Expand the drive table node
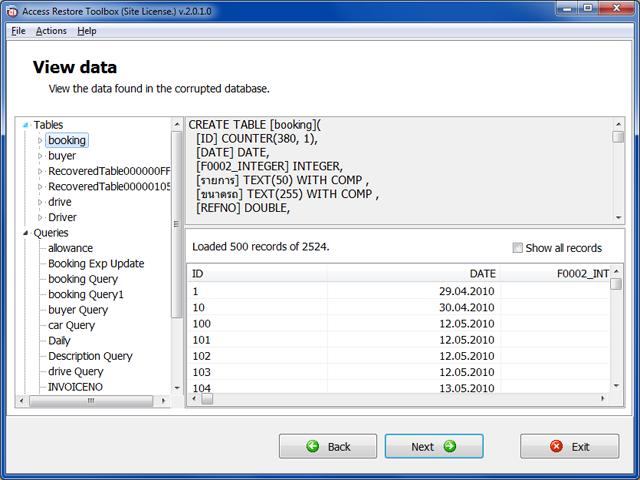Viewport: 640px width, 480px height. click(x=40, y=202)
